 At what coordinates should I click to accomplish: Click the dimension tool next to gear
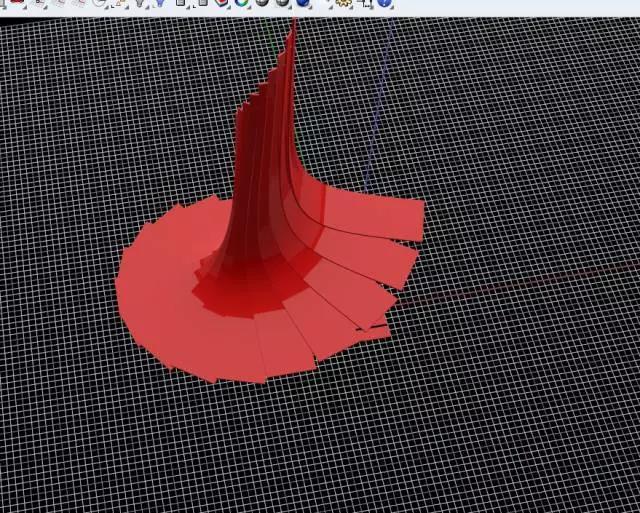pyautogui.click(x=363, y=3)
